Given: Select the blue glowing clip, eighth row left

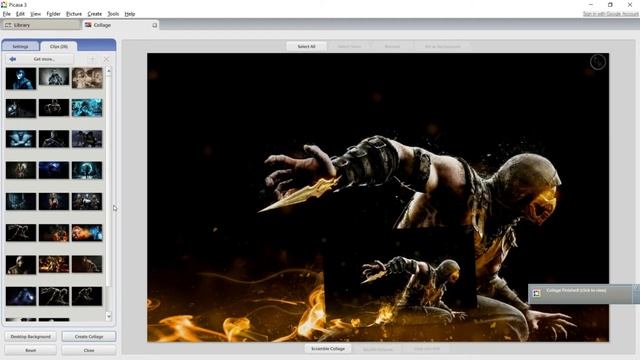Looking at the screenshot, I should coord(21,296).
